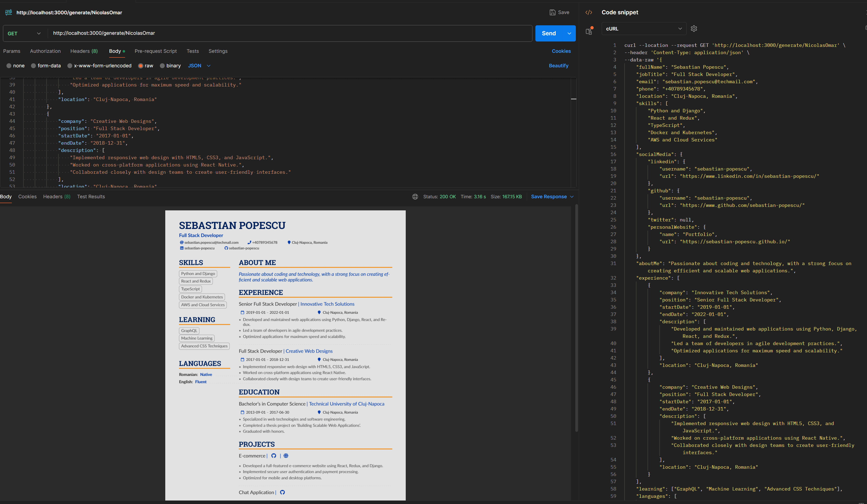This screenshot has height=504, width=867.
Task: Open code snippet settings gear
Action: coord(694,29)
